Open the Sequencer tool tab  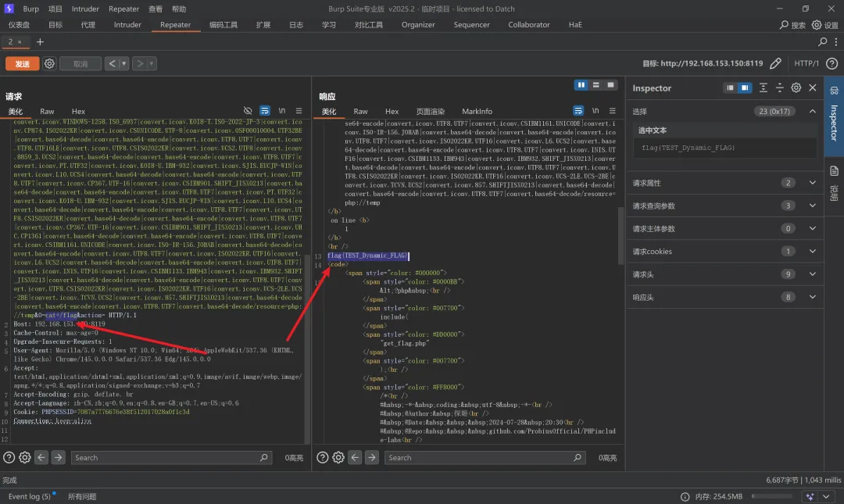click(x=471, y=25)
